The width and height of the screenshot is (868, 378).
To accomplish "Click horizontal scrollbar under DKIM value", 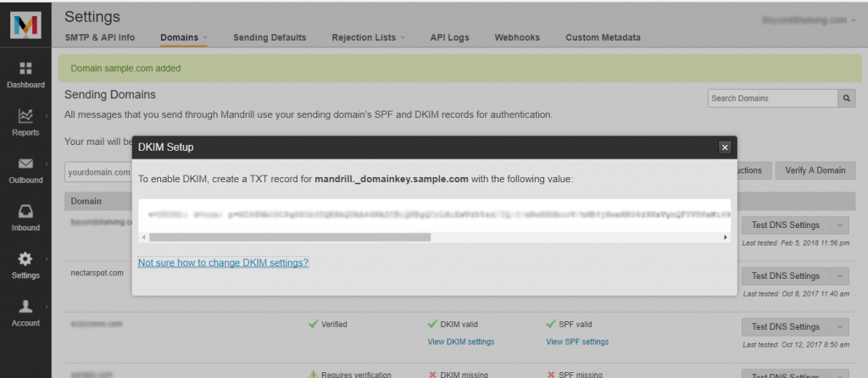I will pyautogui.click(x=288, y=237).
